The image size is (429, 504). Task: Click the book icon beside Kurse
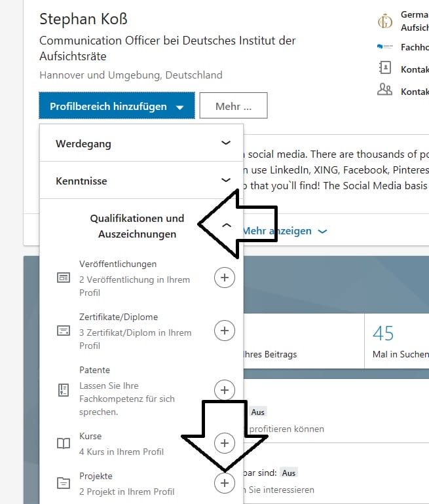point(63,444)
